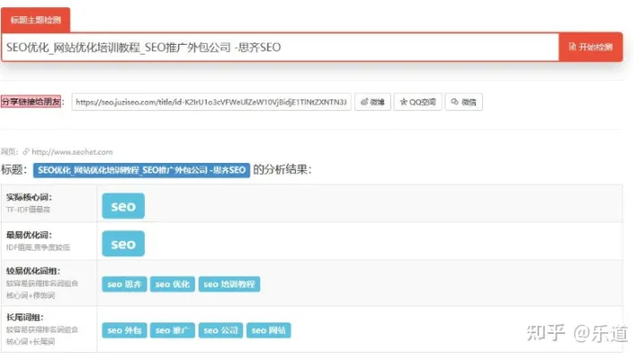Click the 'seo 外包' tag

point(124,330)
